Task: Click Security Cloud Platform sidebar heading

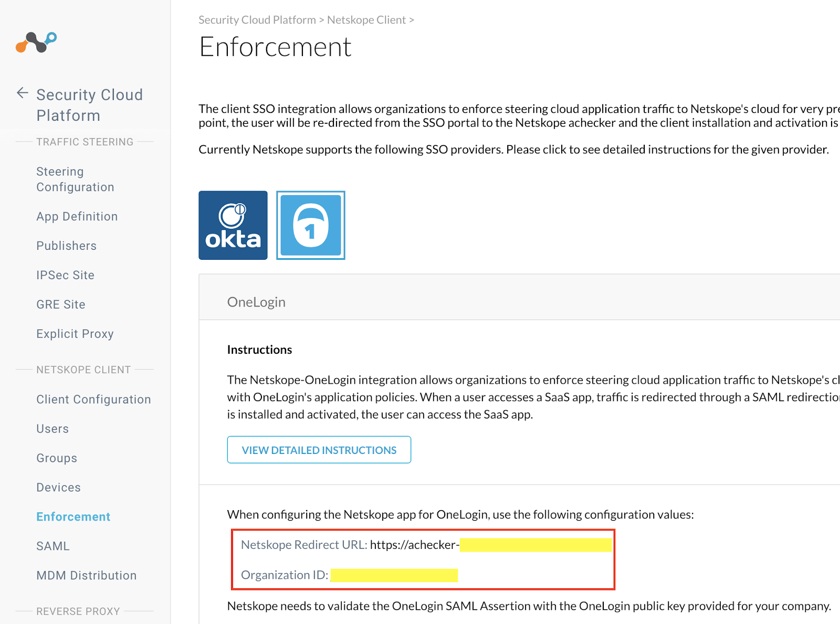Action: click(89, 105)
